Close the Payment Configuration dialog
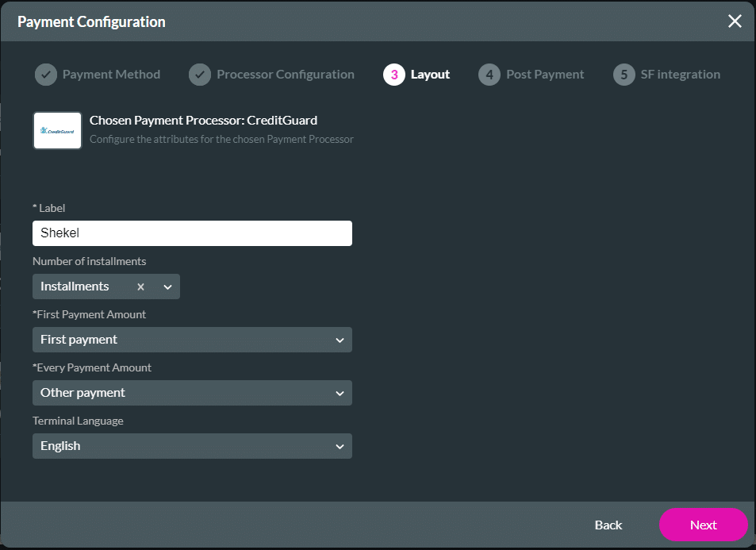The image size is (756, 550). (x=735, y=21)
